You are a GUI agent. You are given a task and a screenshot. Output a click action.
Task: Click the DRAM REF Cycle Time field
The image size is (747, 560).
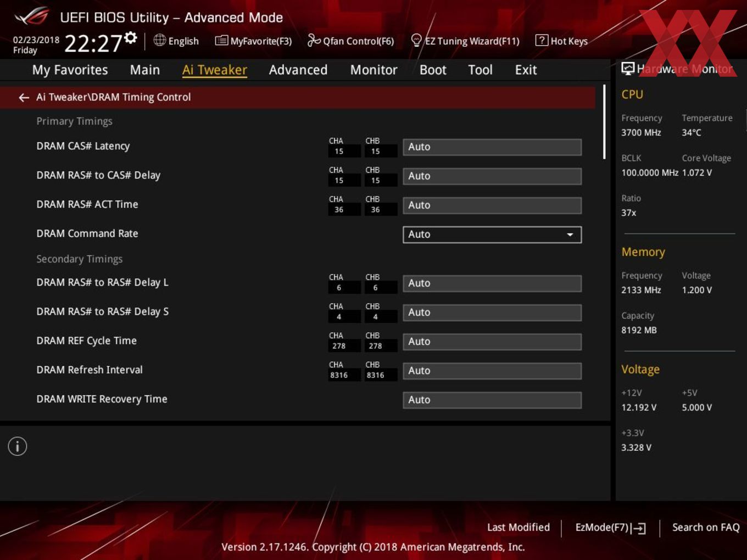(492, 341)
